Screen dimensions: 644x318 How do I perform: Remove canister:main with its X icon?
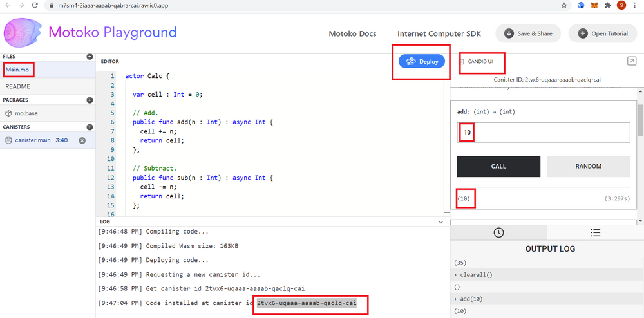[x=82, y=141]
